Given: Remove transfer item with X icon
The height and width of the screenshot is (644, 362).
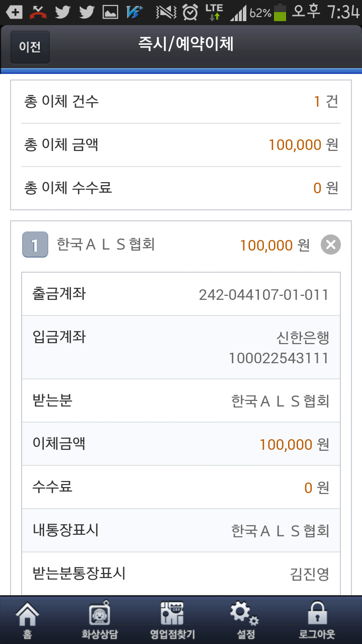Looking at the screenshot, I should click(330, 245).
